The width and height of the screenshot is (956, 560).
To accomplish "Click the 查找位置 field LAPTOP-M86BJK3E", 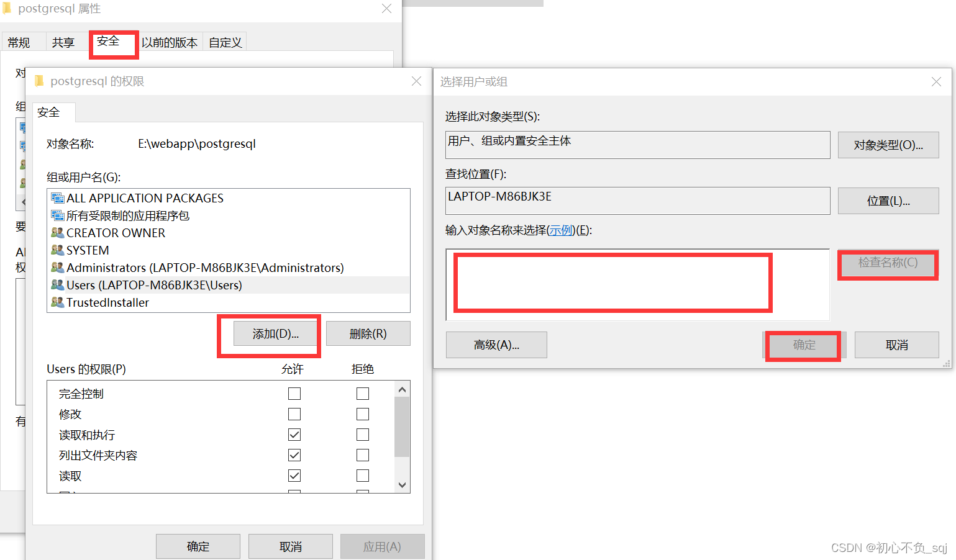I will coord(638,201).
